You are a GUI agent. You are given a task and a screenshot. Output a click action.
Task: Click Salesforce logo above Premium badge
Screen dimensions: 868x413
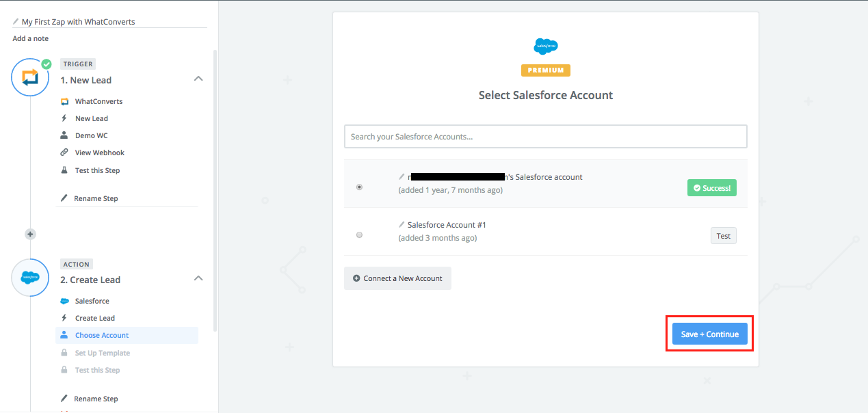click(546, 46)
